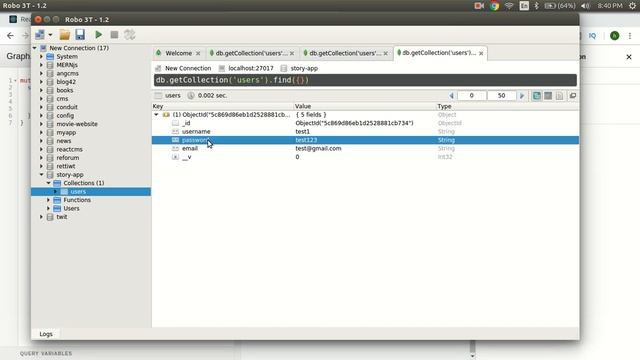Select the __v field row
The height and width of the screenshot is (360, 640).
(x=365, y=157)
